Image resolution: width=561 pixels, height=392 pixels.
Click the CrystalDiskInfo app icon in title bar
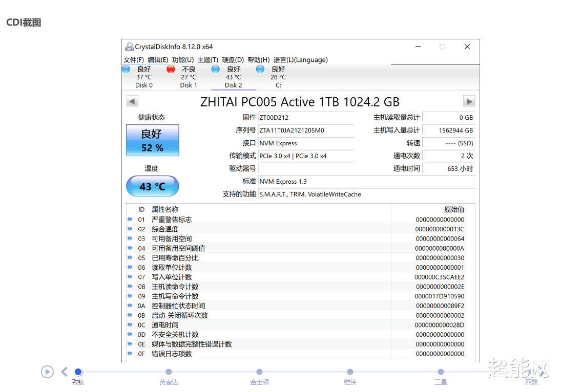(x=129, y=47)
